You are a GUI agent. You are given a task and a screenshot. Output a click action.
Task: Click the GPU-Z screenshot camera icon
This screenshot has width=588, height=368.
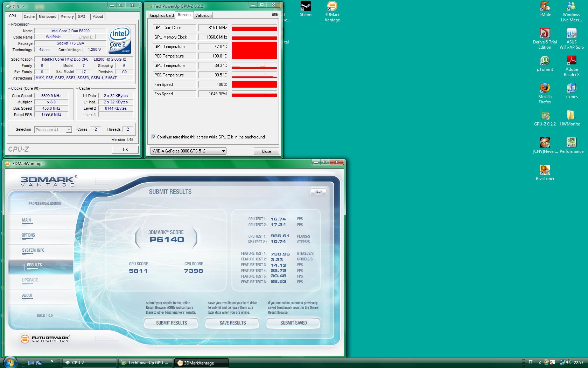[x=275, y=15]
